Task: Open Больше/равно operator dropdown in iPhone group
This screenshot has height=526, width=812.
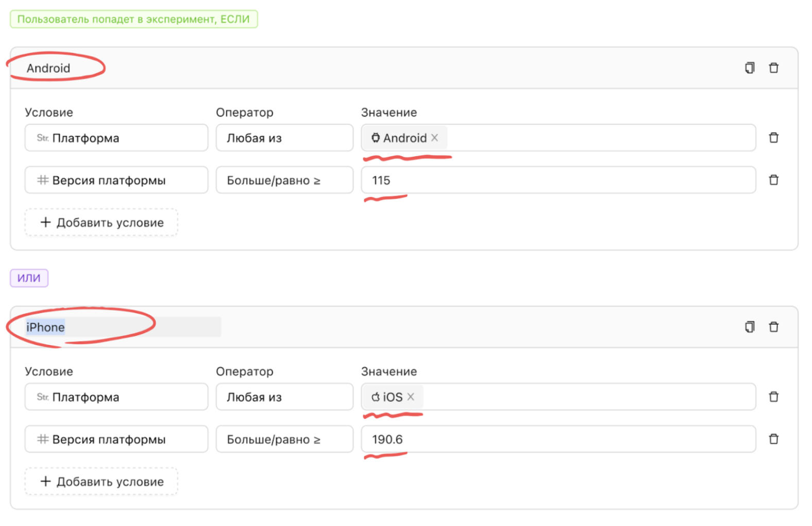Action: coord(284,439)
